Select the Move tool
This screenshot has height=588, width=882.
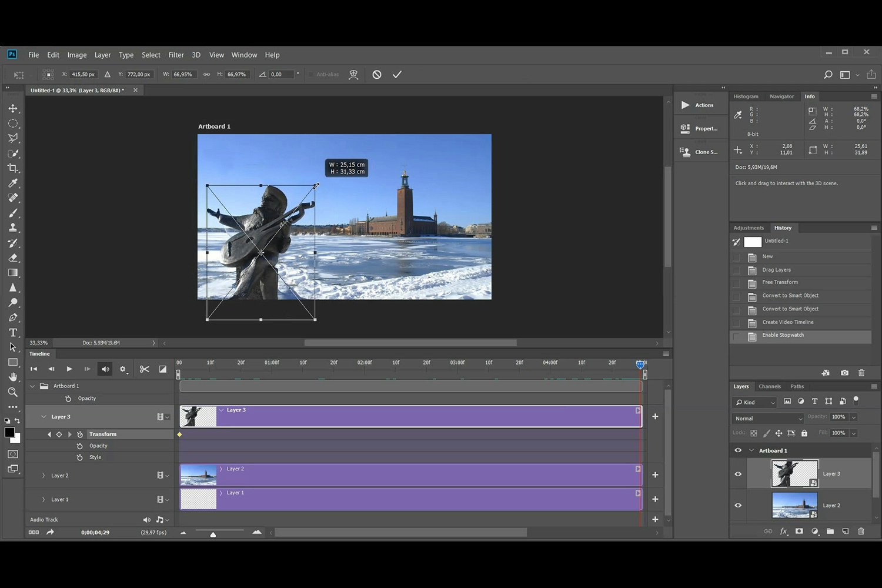point(13,109)
